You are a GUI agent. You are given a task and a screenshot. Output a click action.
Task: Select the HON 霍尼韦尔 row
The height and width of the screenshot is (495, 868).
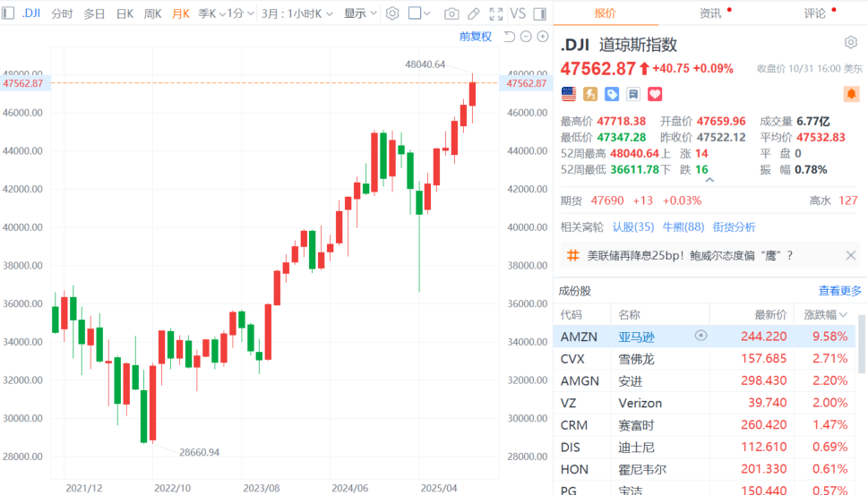(705, 469)
